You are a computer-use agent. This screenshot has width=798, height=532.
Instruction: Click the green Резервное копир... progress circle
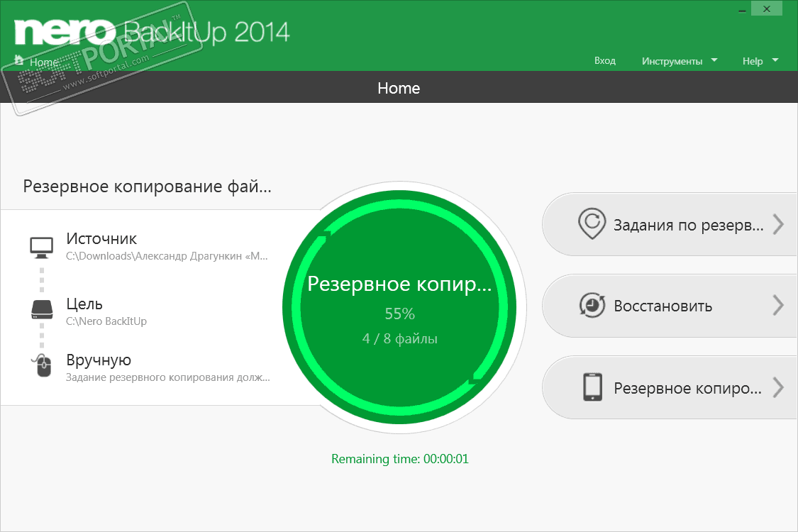tap(399, 307)
